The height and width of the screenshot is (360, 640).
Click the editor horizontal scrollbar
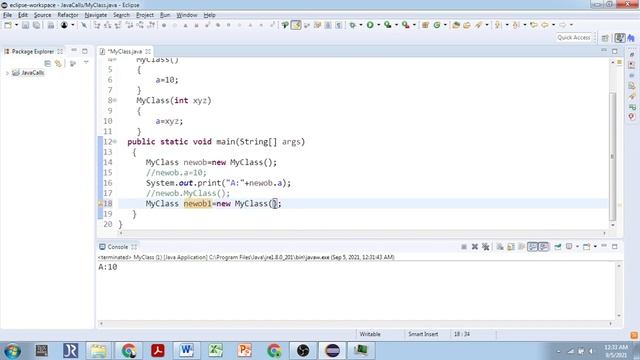362,233
